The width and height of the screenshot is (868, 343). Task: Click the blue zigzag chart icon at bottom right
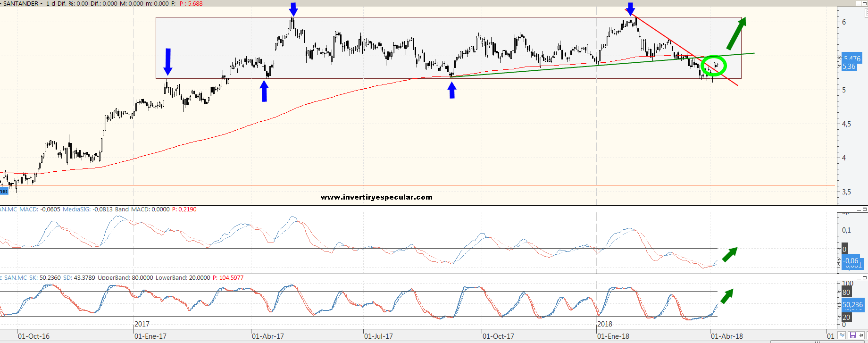click(x=842, y=335)
